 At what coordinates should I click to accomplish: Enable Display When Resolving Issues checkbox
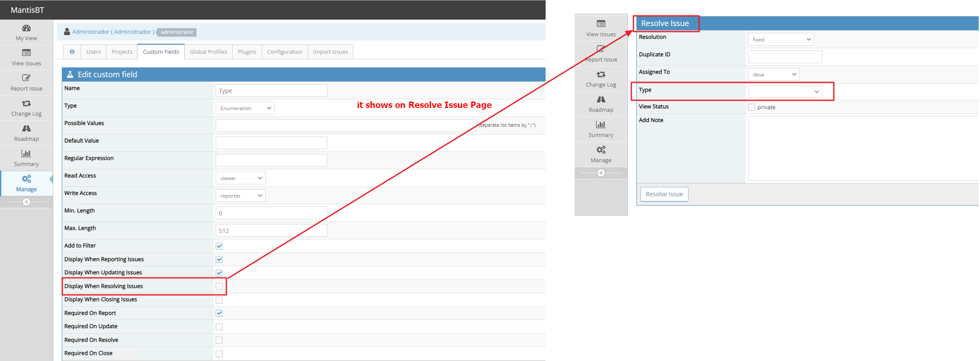(219, 286)
